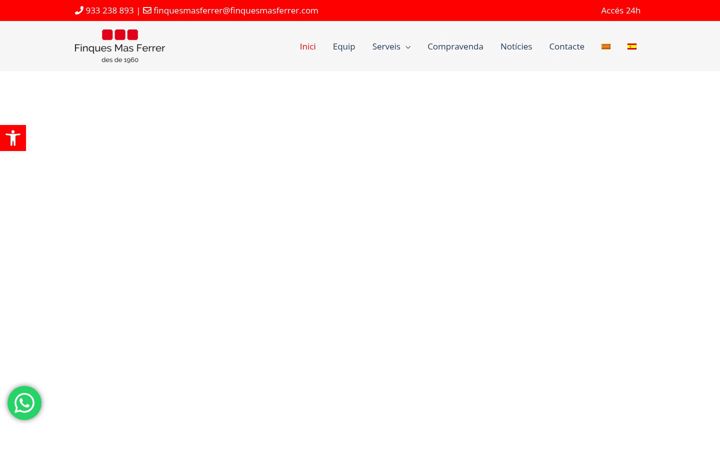
Task: Click the Finques Mas Ferrer logo
Action: [119, 46]
